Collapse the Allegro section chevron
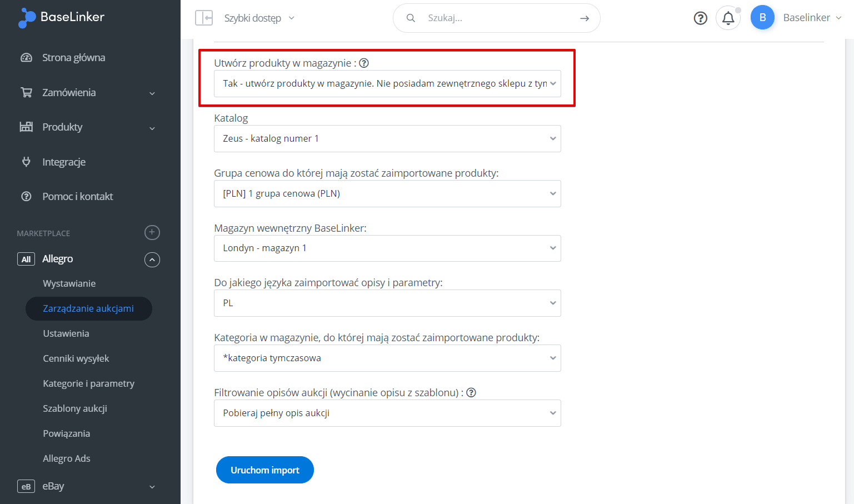Screen dimensions: 854x504 pyautogui.click(x=152, y=260)
